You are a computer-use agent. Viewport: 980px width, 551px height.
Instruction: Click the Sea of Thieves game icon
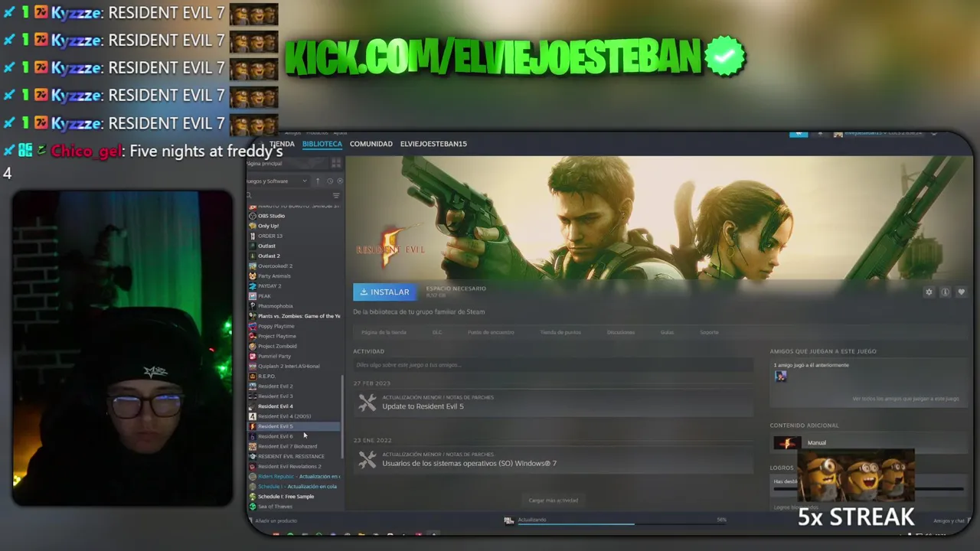(x=253, y=506)
